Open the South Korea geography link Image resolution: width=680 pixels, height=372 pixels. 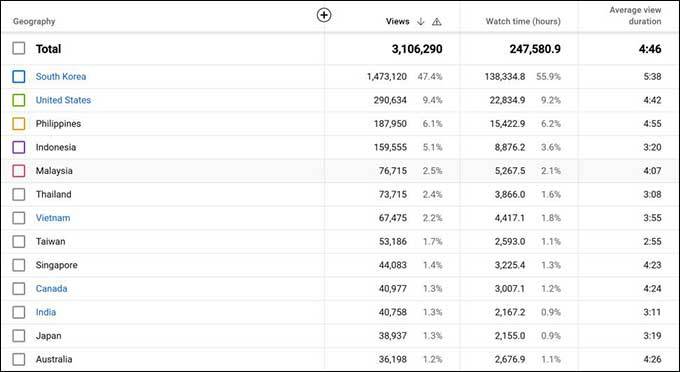tap(61, 77)
